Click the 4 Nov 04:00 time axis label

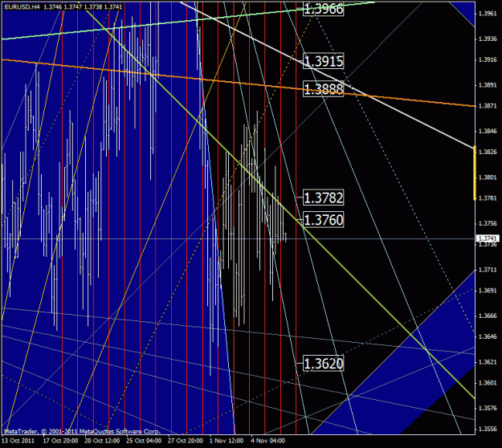268,441
